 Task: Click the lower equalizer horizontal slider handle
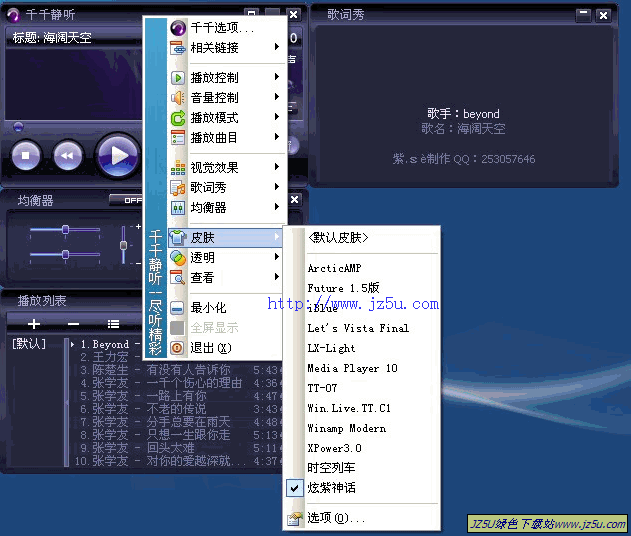[x=65, y=255]
